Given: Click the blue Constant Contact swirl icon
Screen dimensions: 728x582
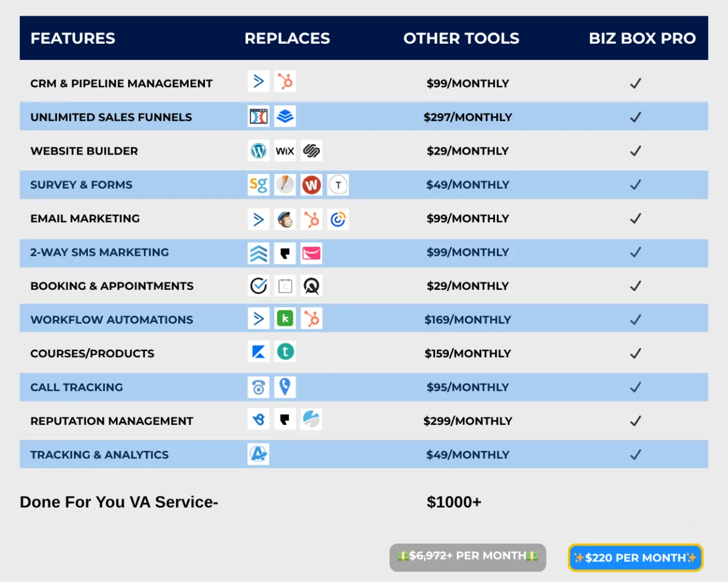Looking at the screenshot, I should (338, 219).
